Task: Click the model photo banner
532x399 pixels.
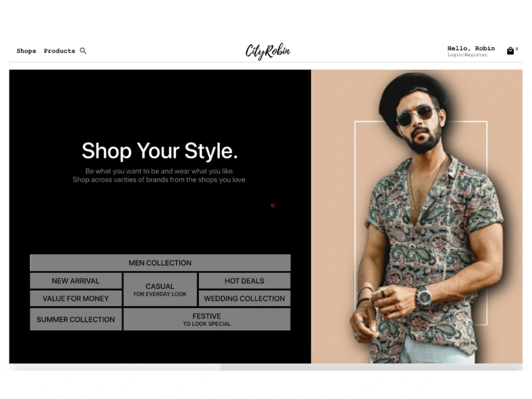Action: 417,217
